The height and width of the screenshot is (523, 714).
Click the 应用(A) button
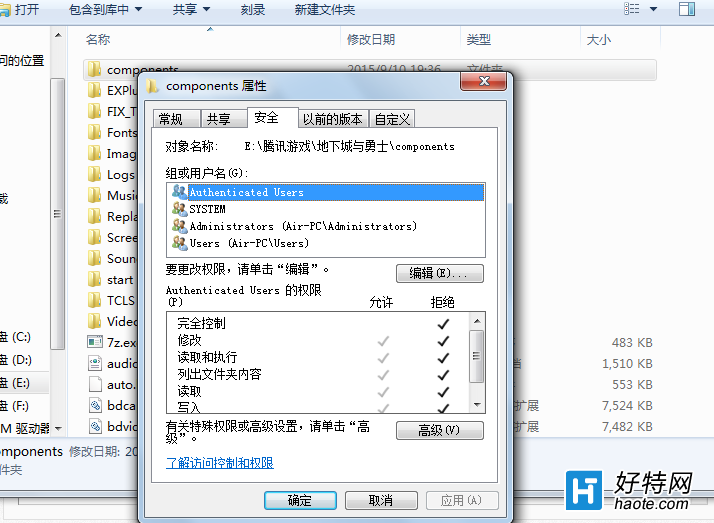click(x=462, y=501)
